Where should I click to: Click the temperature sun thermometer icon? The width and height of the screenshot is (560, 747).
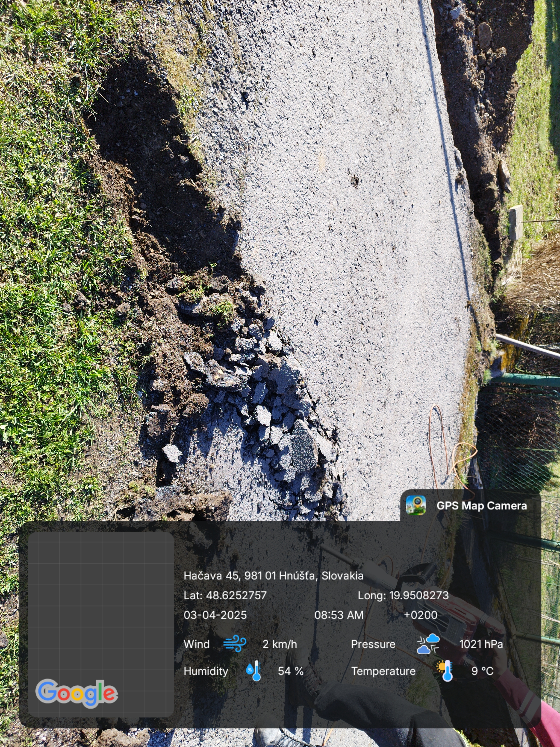444,671
